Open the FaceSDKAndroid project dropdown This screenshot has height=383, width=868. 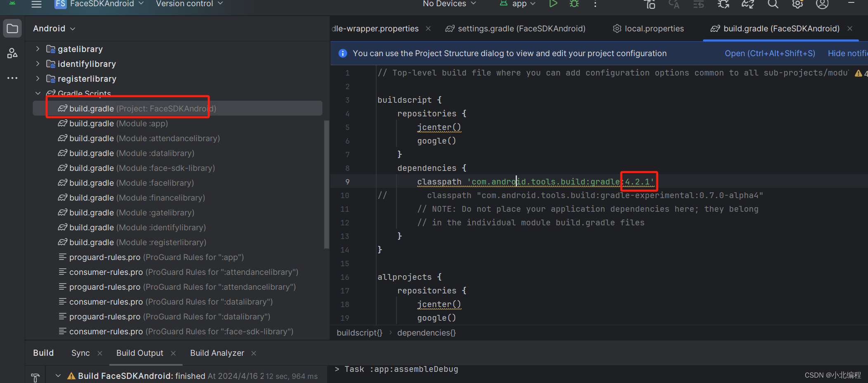coord(99,4)
